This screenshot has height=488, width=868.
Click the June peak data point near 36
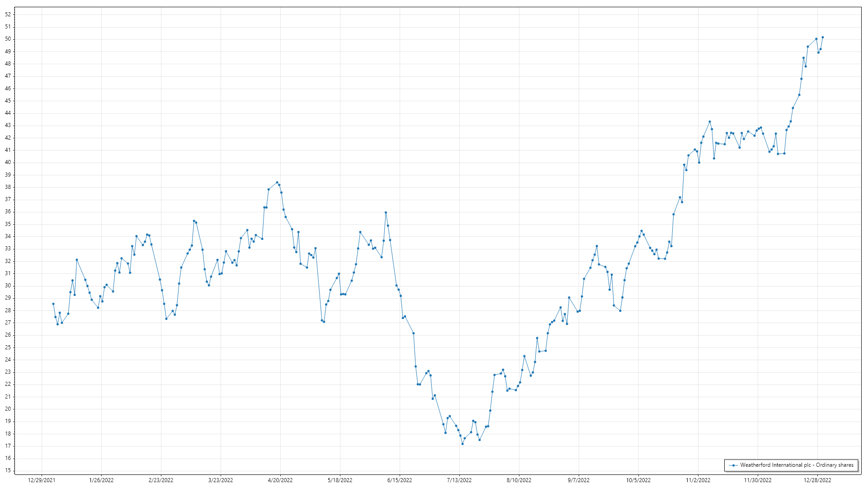pos(386,212)
